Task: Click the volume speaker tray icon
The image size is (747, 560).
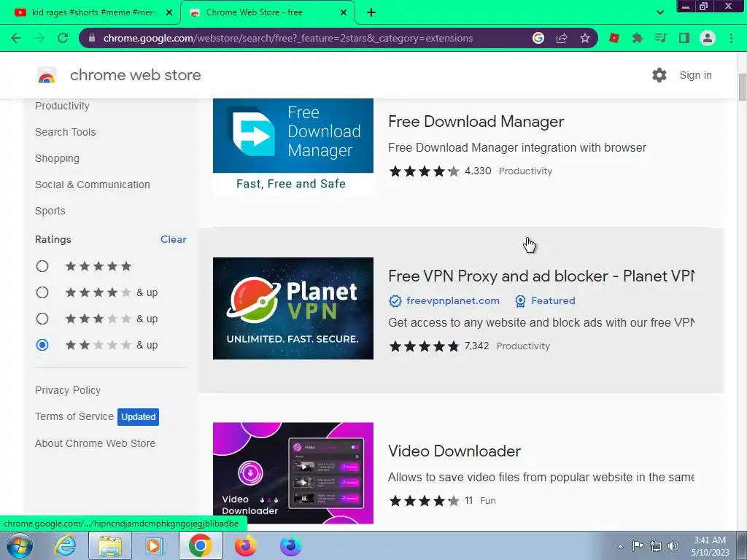Action: click(x=673, y=546)
